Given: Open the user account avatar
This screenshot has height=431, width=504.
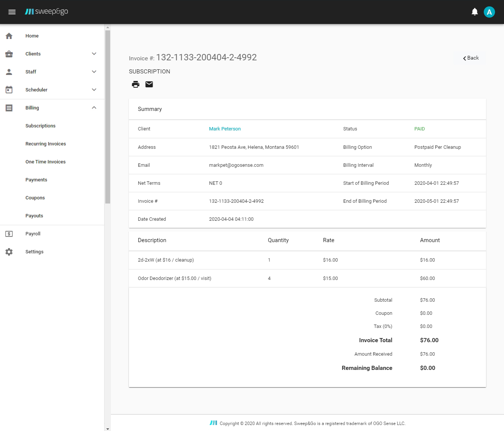Looking at the screenshot, I should tap(489, 12).
